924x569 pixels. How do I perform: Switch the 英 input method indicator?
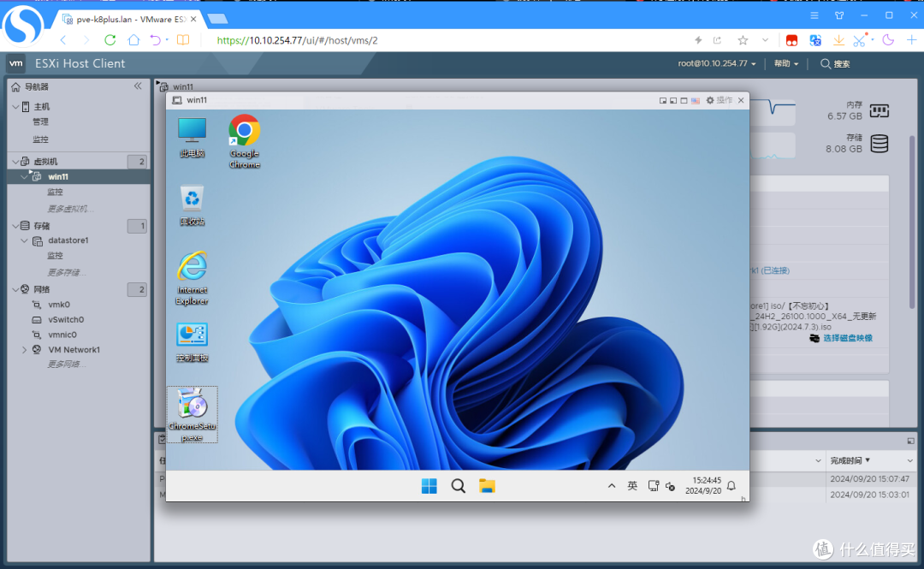632,486
